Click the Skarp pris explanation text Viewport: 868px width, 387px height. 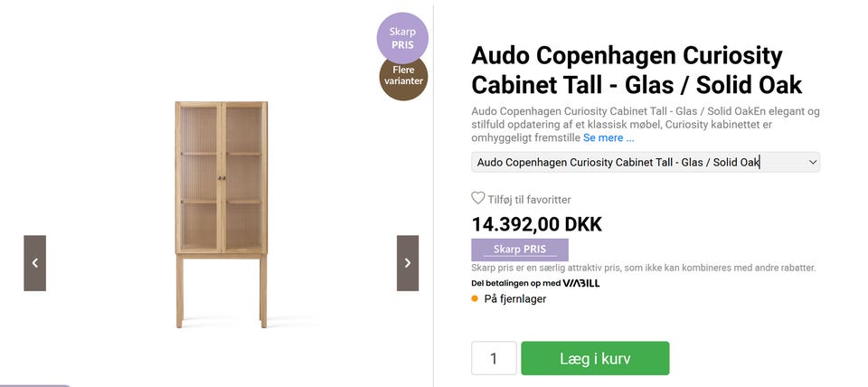tap(643, 268)
